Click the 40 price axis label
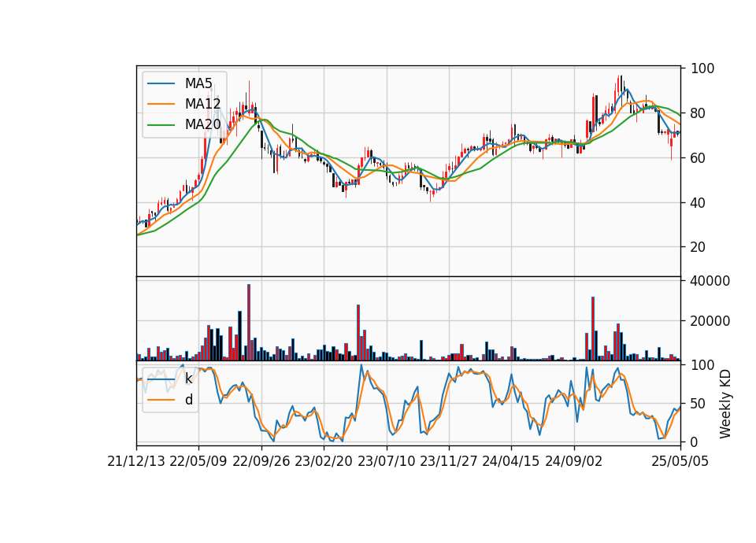 (698, 203)
